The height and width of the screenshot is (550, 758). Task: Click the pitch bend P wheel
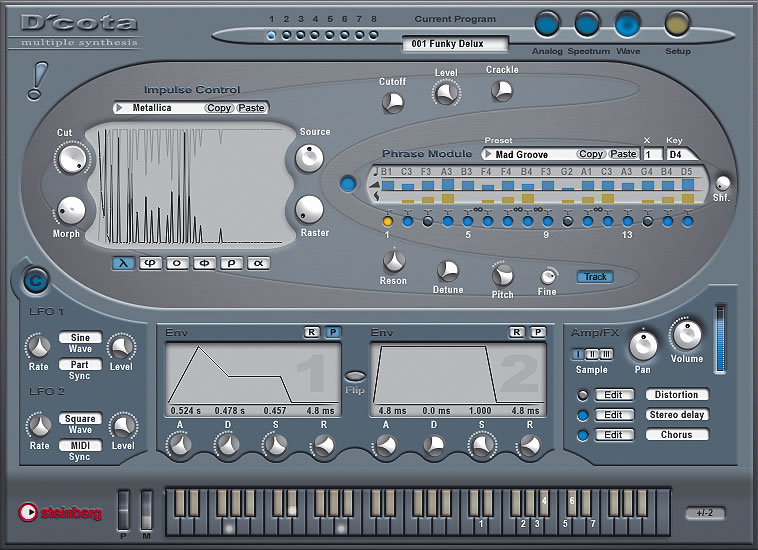(x=124, y=510)
